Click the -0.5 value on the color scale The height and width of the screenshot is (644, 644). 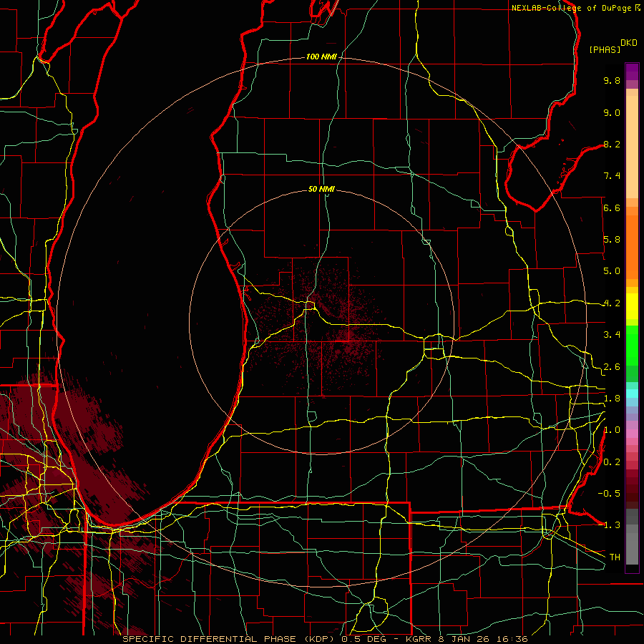[x=609, y=494]
